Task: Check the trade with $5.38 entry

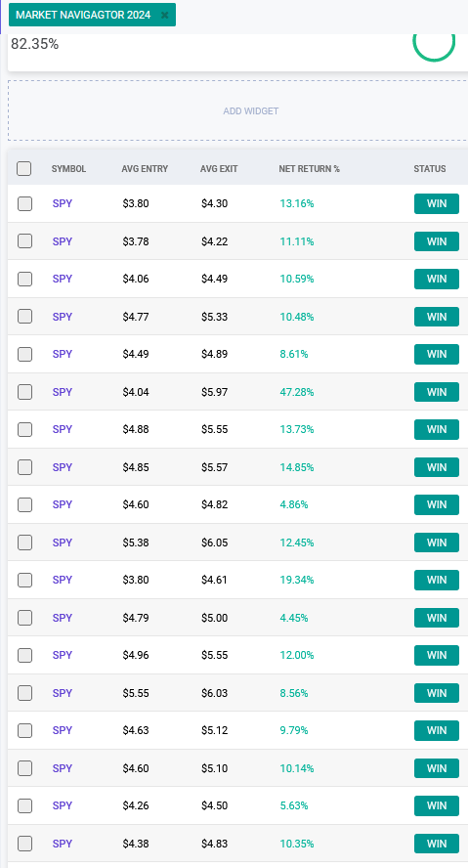Action: 24,542
